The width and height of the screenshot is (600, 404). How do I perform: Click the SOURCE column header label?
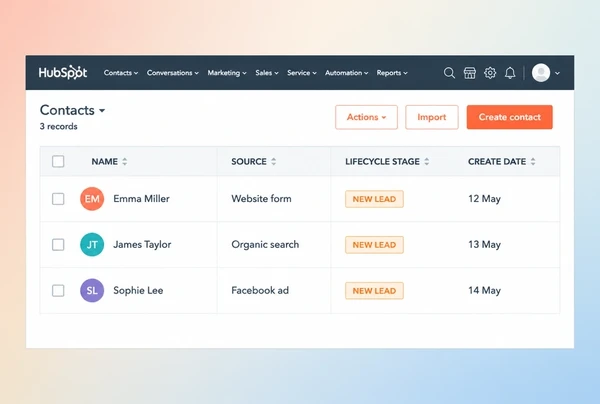249,161
